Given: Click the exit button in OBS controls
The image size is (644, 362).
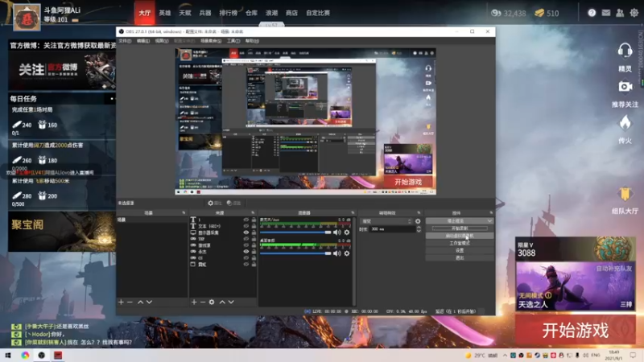Looking at the screenshot, I should click(x=460, y=257).
